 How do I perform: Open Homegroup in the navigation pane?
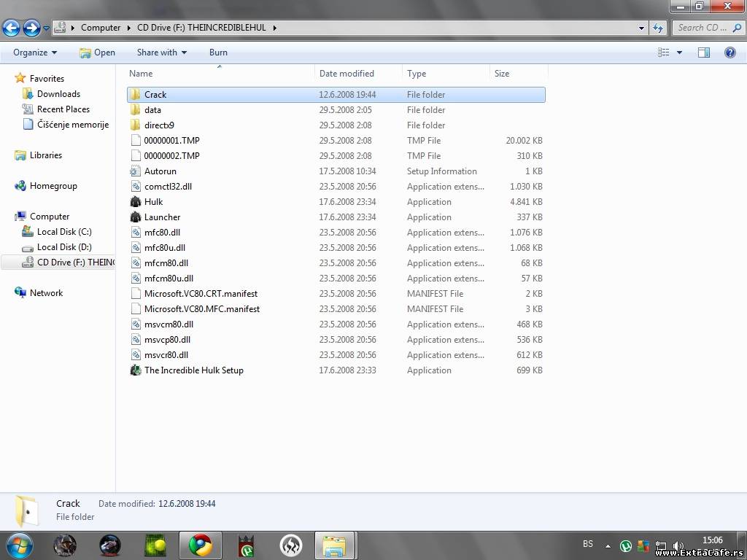pyautogui.click(x=53, y=186)
